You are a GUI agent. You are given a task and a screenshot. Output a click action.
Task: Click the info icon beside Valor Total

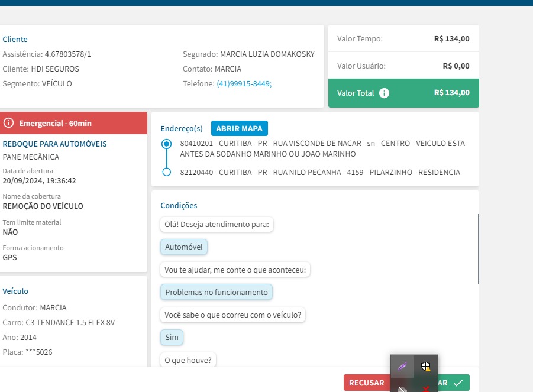(384, 93)
